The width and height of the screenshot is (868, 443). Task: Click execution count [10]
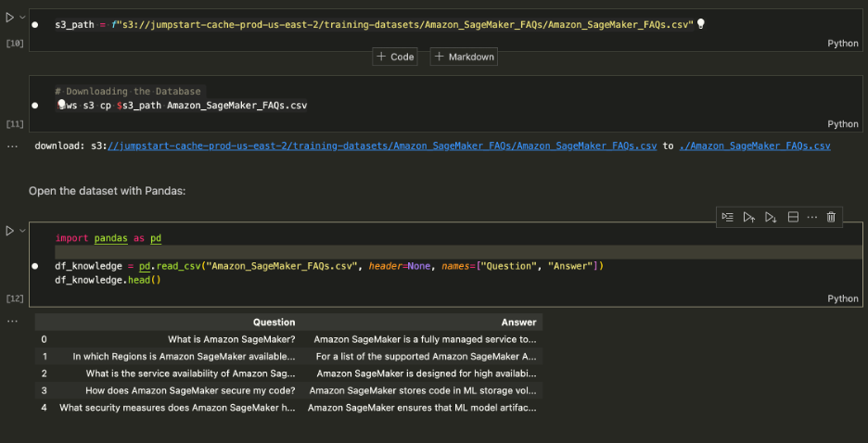point(15,44)
